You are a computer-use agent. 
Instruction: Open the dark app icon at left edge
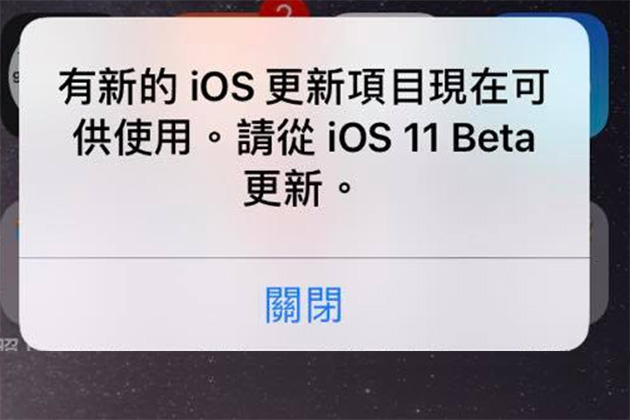[x=9, y=74]
